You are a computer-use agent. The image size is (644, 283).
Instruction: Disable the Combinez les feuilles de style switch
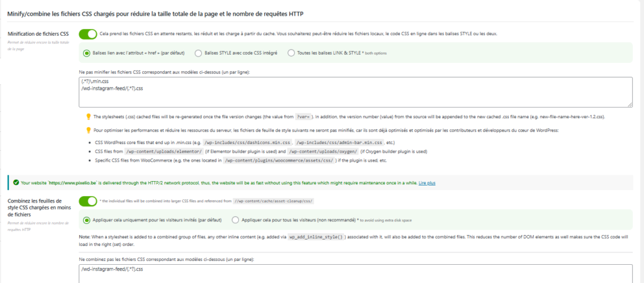88,201
